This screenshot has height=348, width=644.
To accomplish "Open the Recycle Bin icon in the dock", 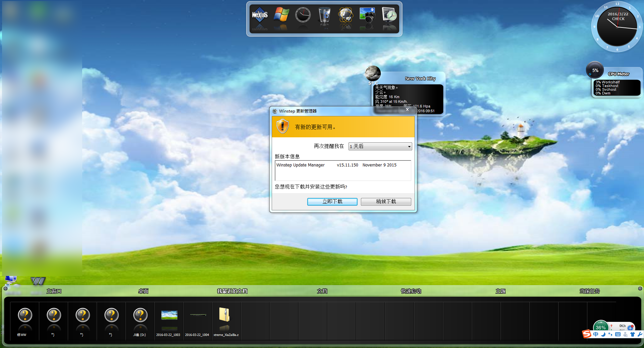I will (x=324, y=15).
